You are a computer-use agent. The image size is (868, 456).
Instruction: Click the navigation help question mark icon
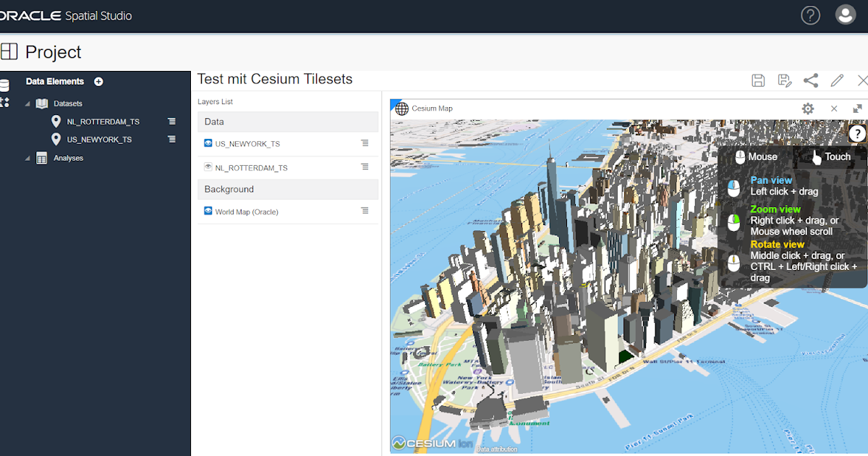[857, 133]
